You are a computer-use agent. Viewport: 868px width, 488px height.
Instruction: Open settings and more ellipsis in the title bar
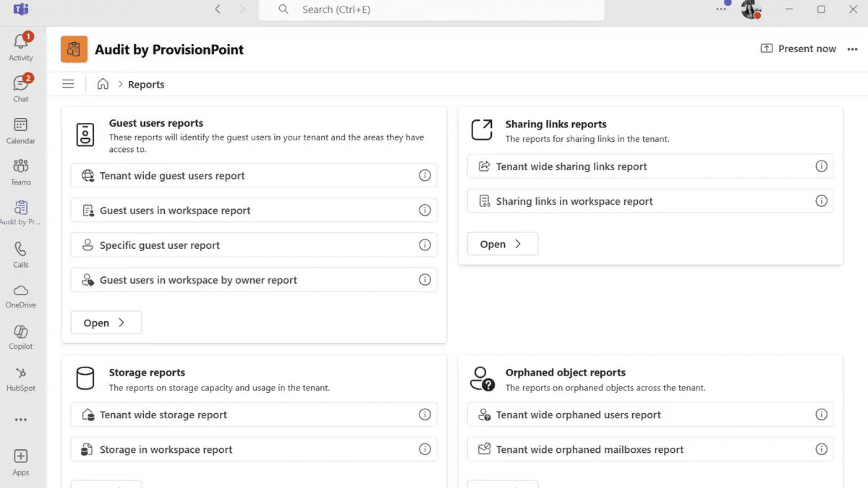721,9
